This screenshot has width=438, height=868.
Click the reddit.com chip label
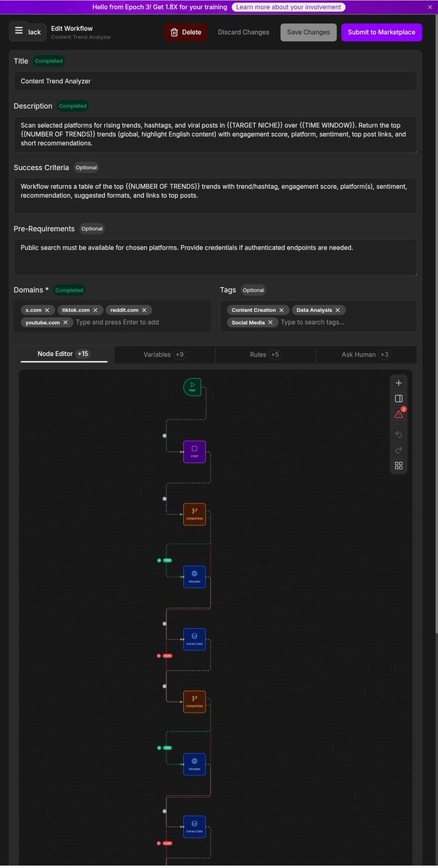(x=125, y=310)
